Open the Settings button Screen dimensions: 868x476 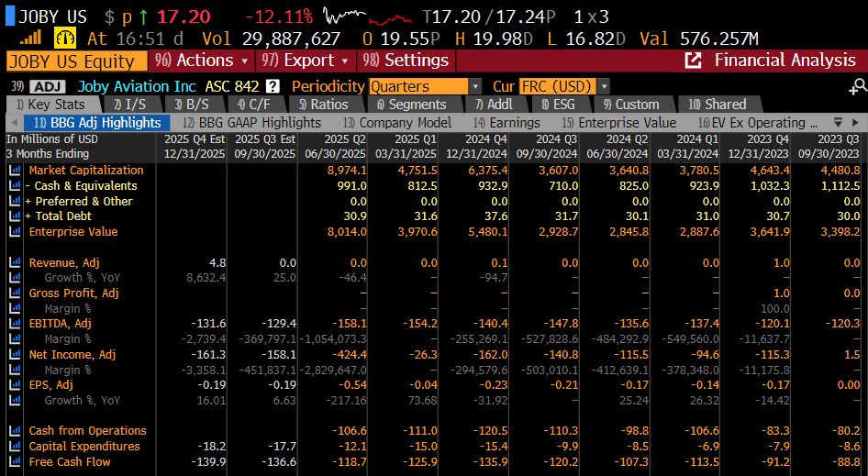(x=406, y=61)
